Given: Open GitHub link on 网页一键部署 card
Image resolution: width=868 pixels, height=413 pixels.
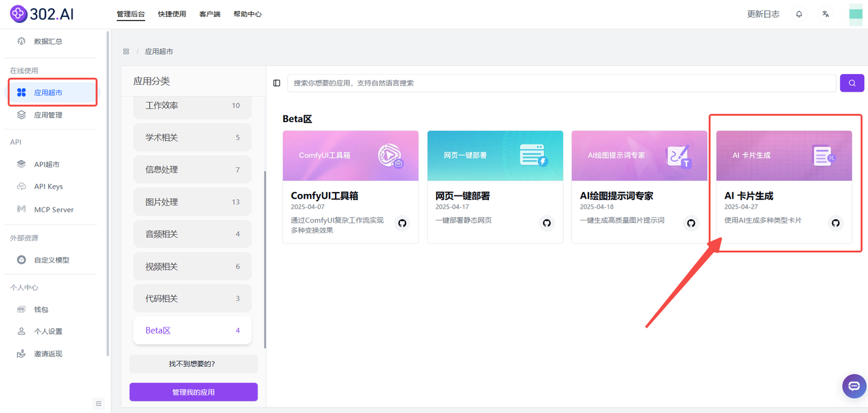Looking at the screenshot, I should coord(547,223).
